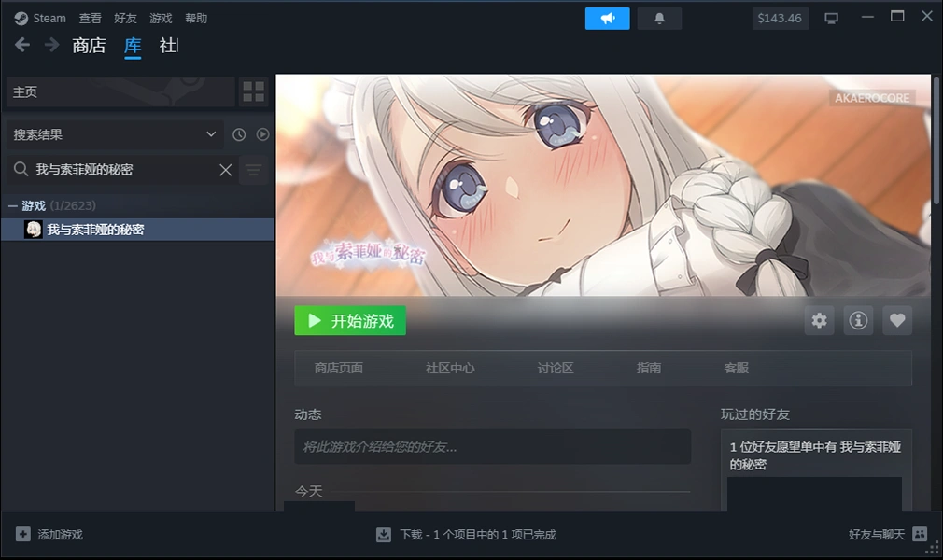Toggle ready-to-play filter icon

(x=262, y=134)
